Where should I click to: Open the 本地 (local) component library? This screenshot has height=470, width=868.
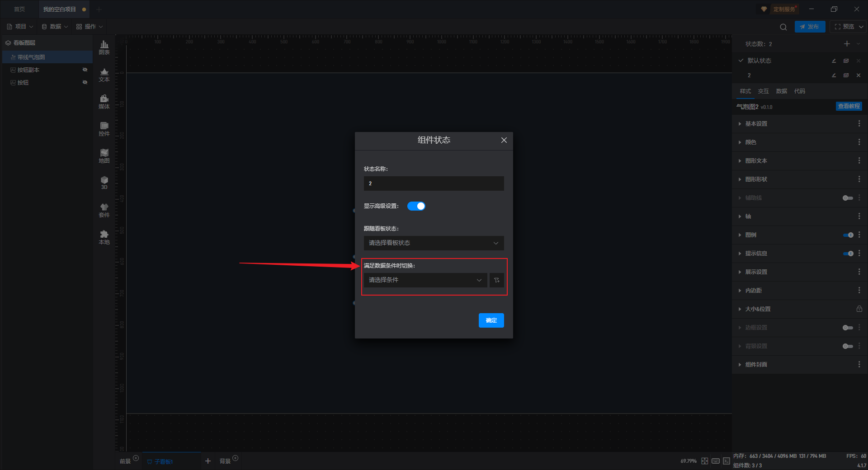[x=104, y=237]
